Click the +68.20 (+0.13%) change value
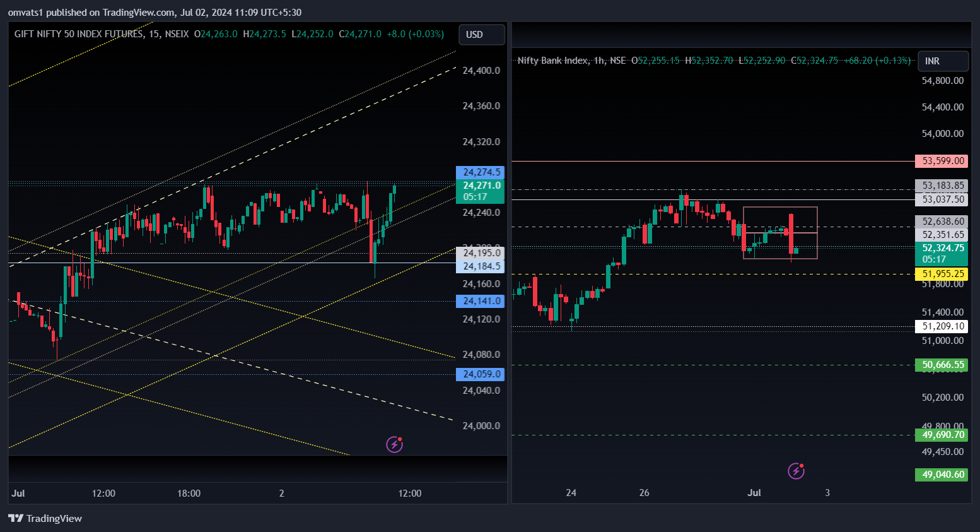This screenshot has height=532, width=980. pyautogui.click(x=877, y=61)
